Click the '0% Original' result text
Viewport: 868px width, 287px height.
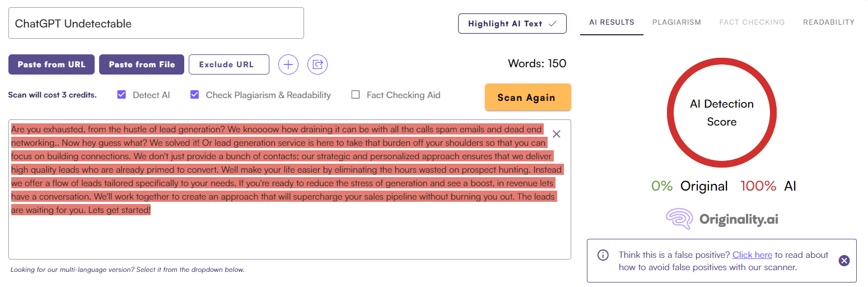(689, 186)
